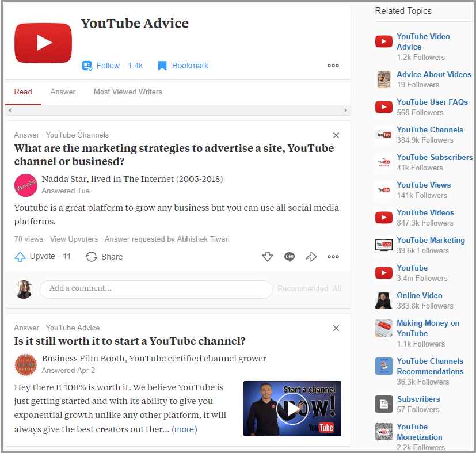Viewport: 476px width, 453px height.
Task: Click the YouTube Advice topic logo
Action: 43,43
